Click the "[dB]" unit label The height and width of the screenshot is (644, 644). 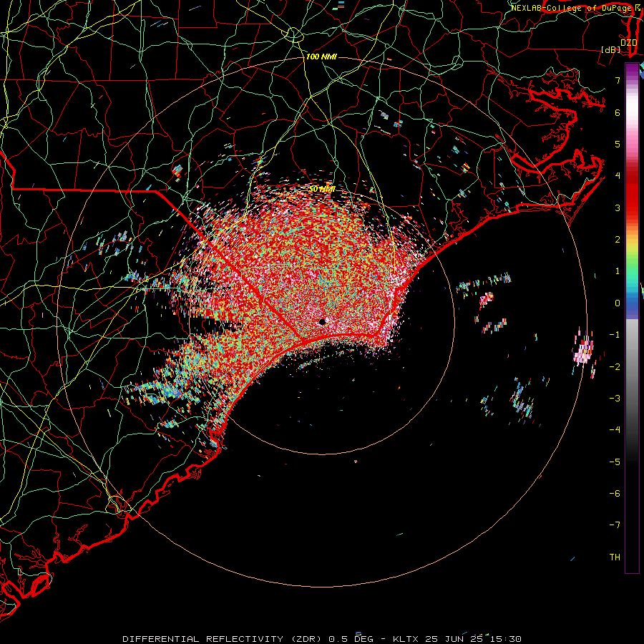click(x=611, y=49)
